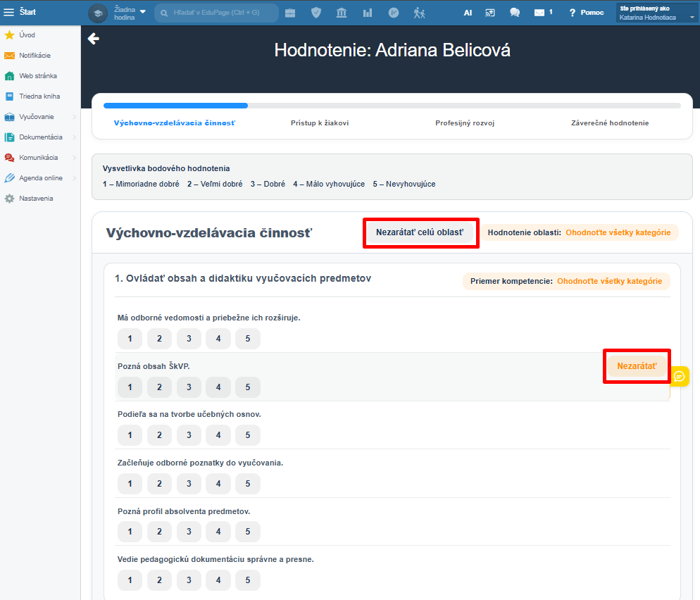The image size is (700, 600).
Task: Open the chat bubbles icon
Action: point(515,13)
